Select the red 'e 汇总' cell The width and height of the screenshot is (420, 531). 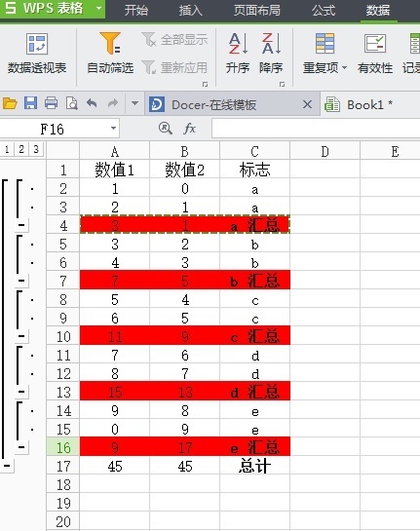pos(254,447)
